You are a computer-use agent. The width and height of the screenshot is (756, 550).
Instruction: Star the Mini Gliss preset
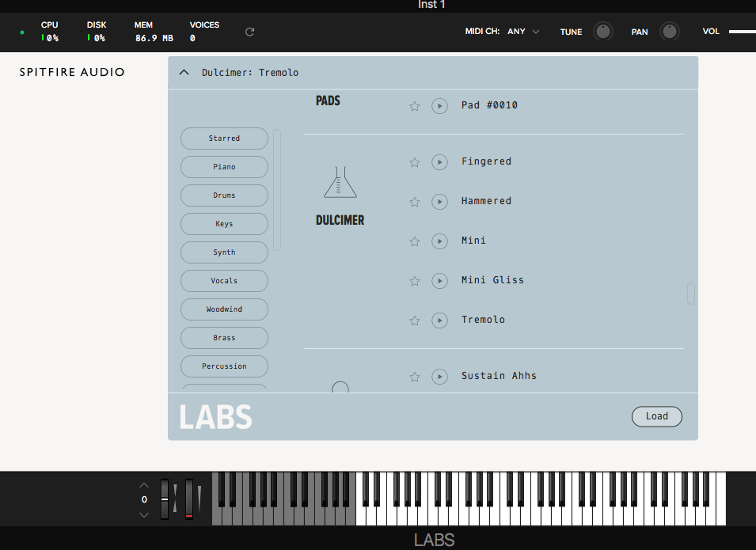(x=415, y=281)
